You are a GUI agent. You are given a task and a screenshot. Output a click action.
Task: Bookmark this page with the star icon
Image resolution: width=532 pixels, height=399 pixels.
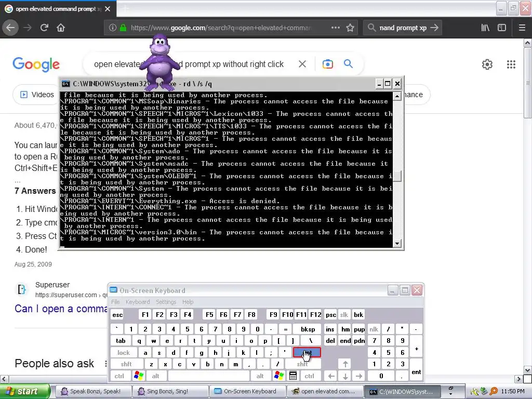tap(350, 28)
